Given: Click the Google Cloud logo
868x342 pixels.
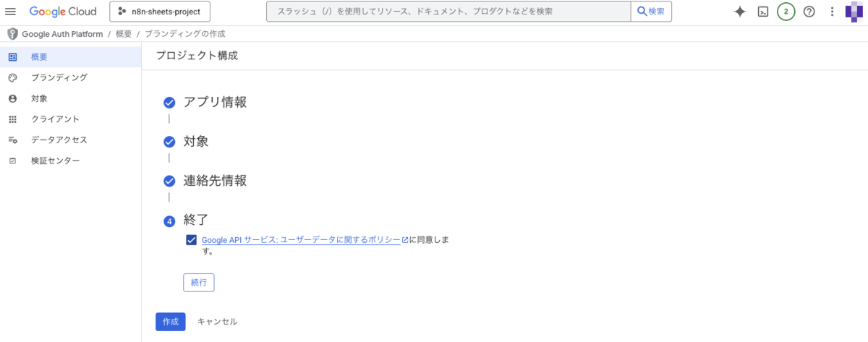Looking at the screenshot, I should (x=64, y=12).
